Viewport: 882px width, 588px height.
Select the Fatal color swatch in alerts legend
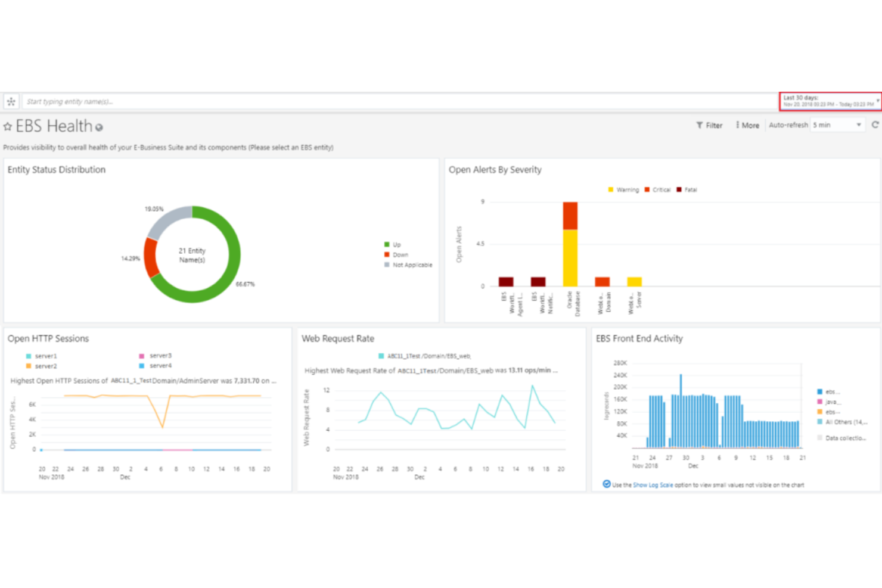click(x=678, y=189)
